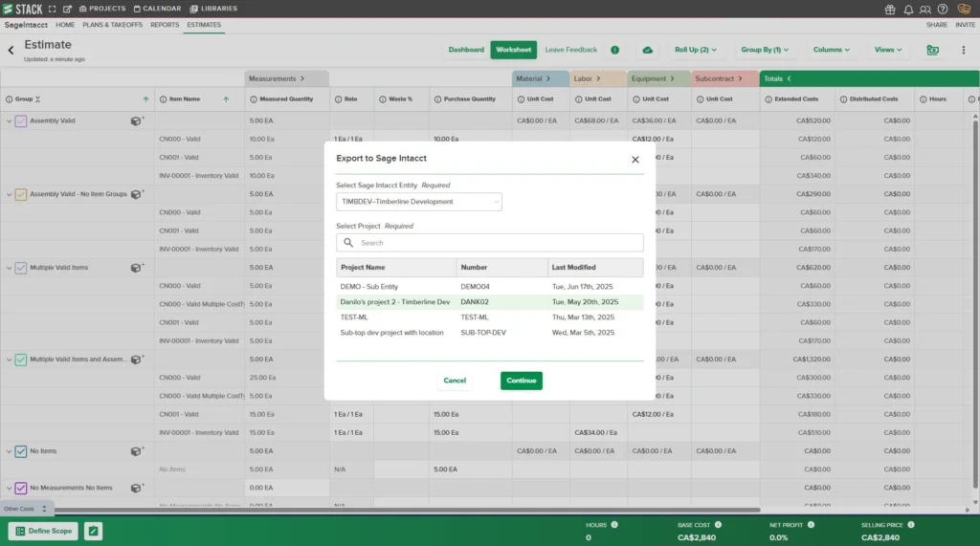This screenshot has width=980, height=546.
Task: Select DEMO - Sub Entity project row
Action: pyautogui.click(x=489, y=287)
